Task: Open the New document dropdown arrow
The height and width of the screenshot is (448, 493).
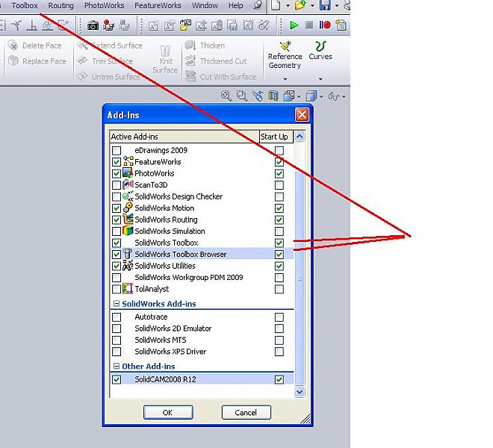Action: coord(288,5)
